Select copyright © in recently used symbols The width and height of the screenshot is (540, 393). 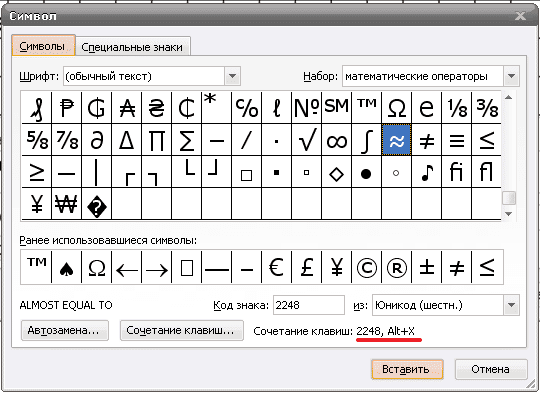click(x=366, y=267)
